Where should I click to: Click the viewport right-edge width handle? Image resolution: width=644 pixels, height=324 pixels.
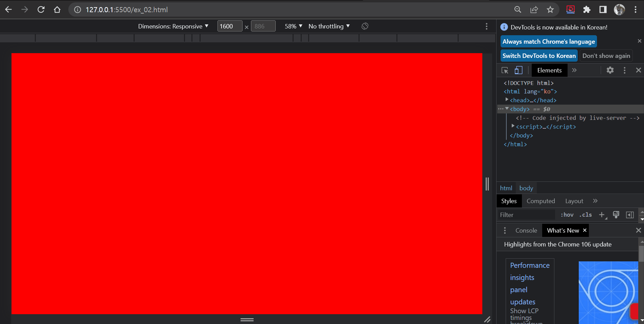pyautogui.click(x=487, y=184)
